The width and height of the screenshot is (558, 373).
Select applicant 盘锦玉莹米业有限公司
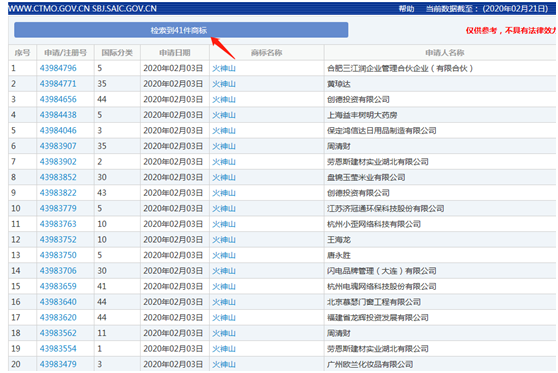(x=366, y=177)
